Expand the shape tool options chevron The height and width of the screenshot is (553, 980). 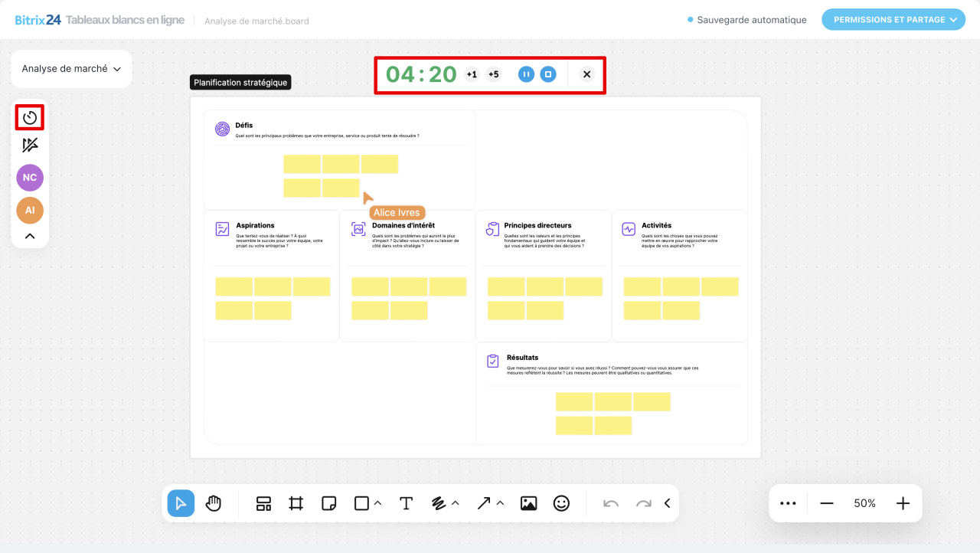[x=378, y=503]
